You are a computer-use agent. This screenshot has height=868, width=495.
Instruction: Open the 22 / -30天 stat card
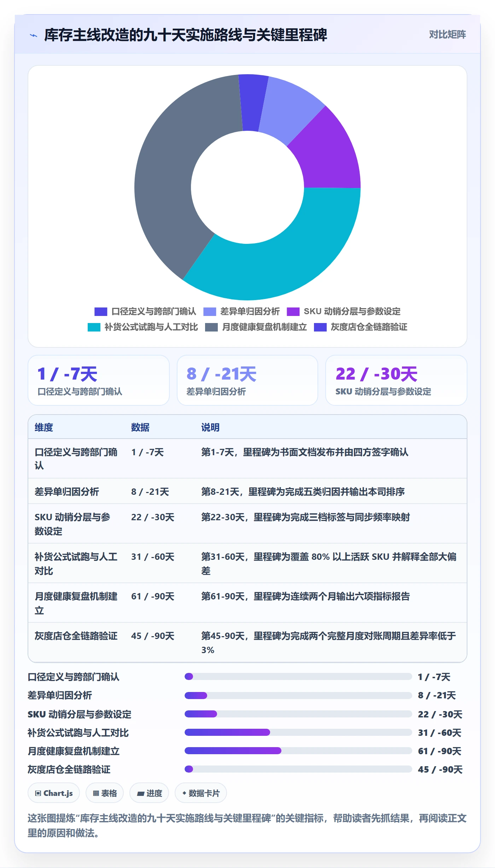(396, 380)
